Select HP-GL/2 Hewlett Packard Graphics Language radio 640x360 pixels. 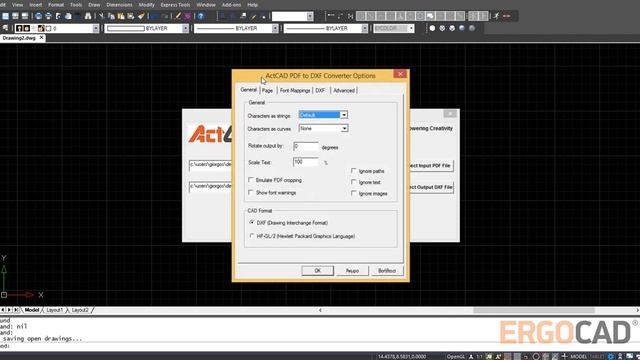tap(252, 236)
